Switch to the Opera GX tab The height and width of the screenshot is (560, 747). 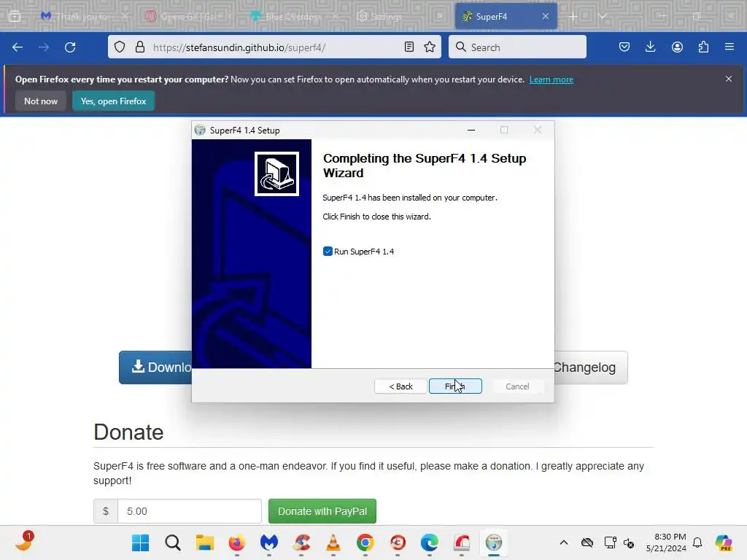(x=189, y=17)
